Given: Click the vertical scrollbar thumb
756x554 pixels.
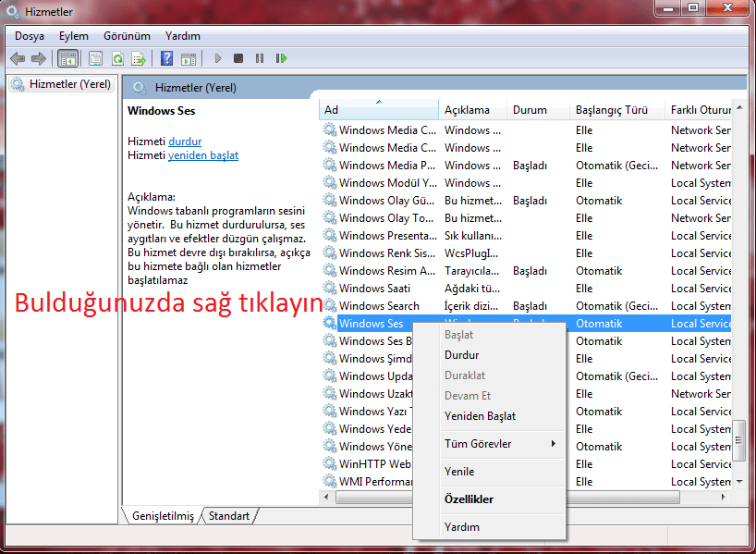Looking at the screenshot, I should point(739,440).
